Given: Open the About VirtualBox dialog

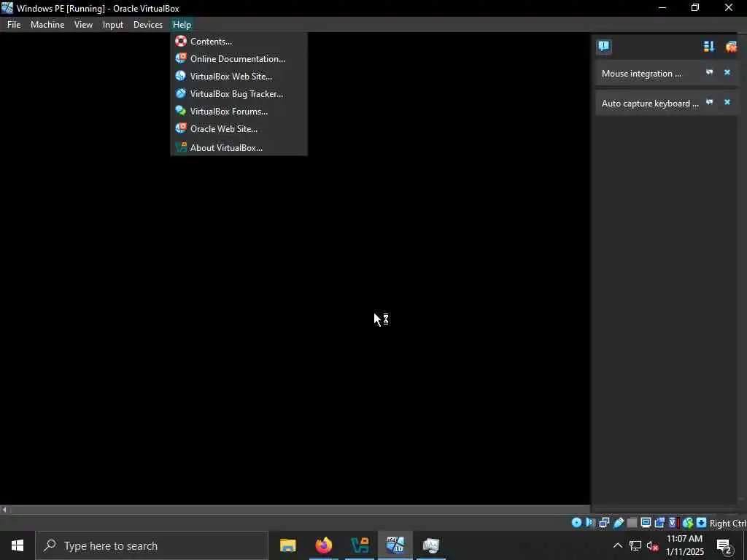Looking at the screenshot, I should tap(239, 147).
